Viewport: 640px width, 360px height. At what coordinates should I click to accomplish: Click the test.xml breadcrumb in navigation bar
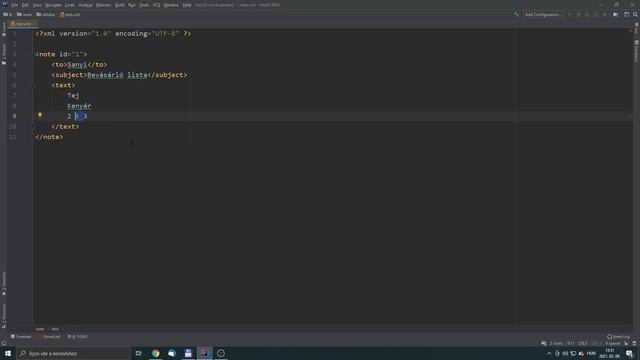tap(70, 15)
